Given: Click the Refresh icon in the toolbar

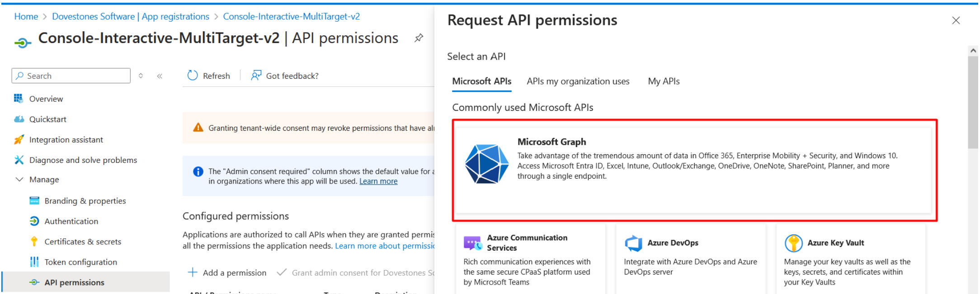Looking at the screenshot, I should point(193,76).
